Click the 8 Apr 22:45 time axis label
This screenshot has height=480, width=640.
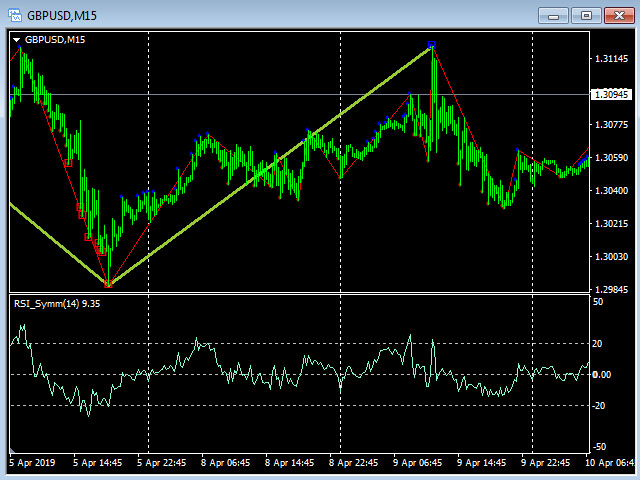click(353, 463)
